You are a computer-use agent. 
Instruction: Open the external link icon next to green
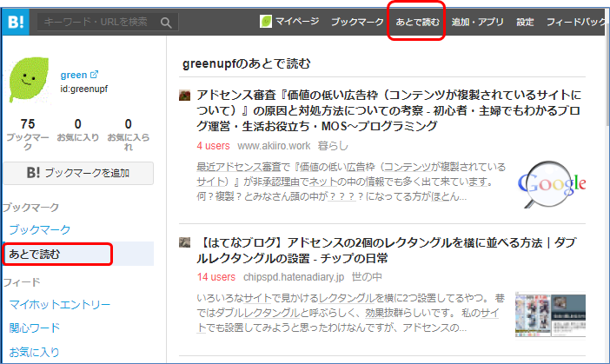(x=94, y=74)
